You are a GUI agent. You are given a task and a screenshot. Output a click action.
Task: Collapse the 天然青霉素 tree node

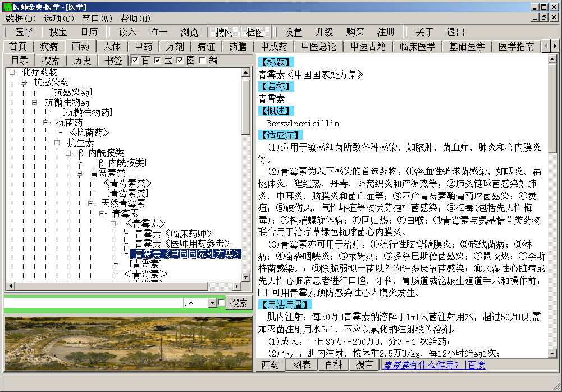coord(92,203)
